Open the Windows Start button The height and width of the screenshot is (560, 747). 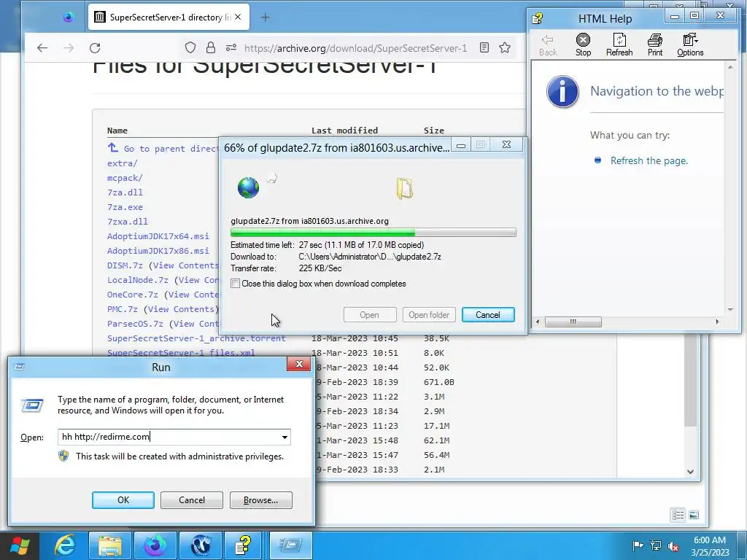pyautogui.click(x=20, y=545)
